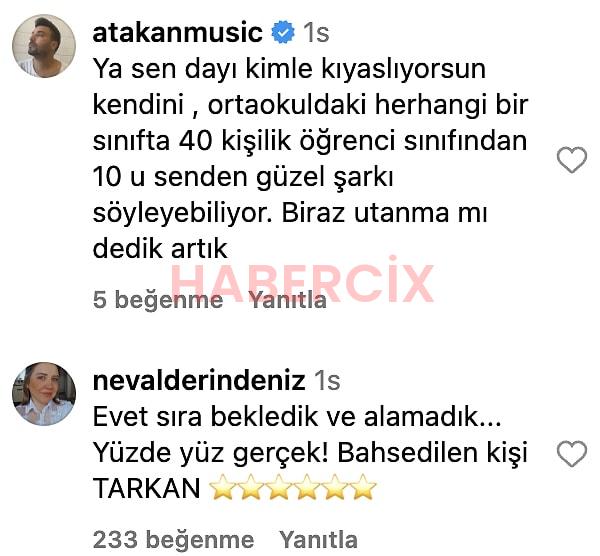This screenshot has width=600, height=556.
Task: Click the 1s timestamp beside nevalderindeniz
Action: pyautogui.click(x=327, y=380)
